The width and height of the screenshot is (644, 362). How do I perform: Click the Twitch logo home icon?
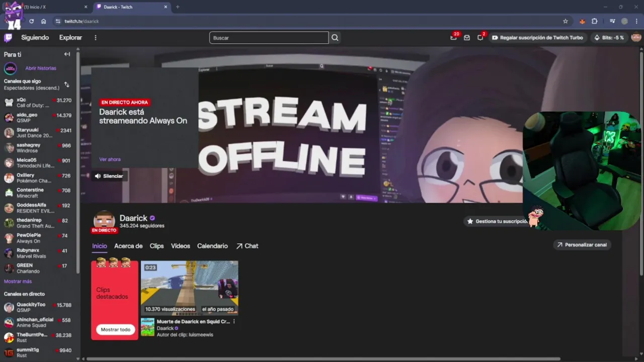point(8,38)
